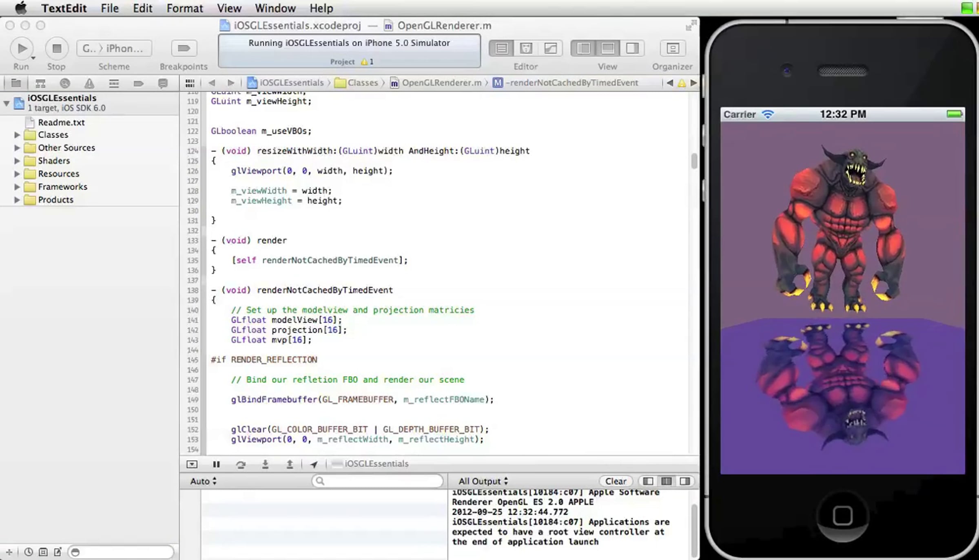Toggle the Navigator pane view button
Screen dimensions: 979x560
pyautogui.click(x=583, y=49)
